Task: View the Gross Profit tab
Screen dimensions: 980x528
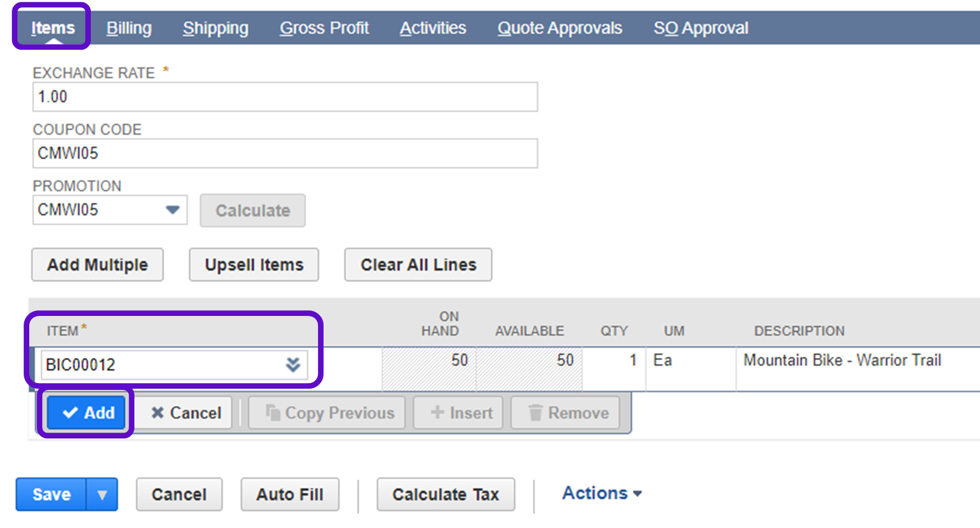Action: click(x=324, y=28)
